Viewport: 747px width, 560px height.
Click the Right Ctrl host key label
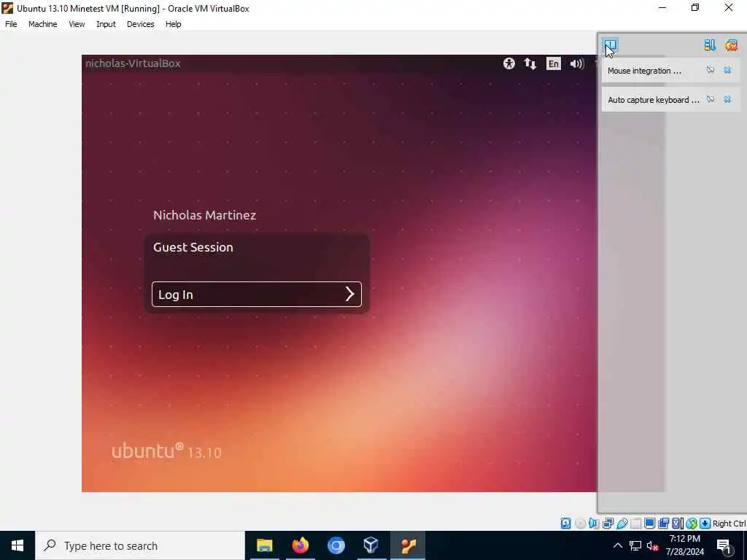pos(729,524)
